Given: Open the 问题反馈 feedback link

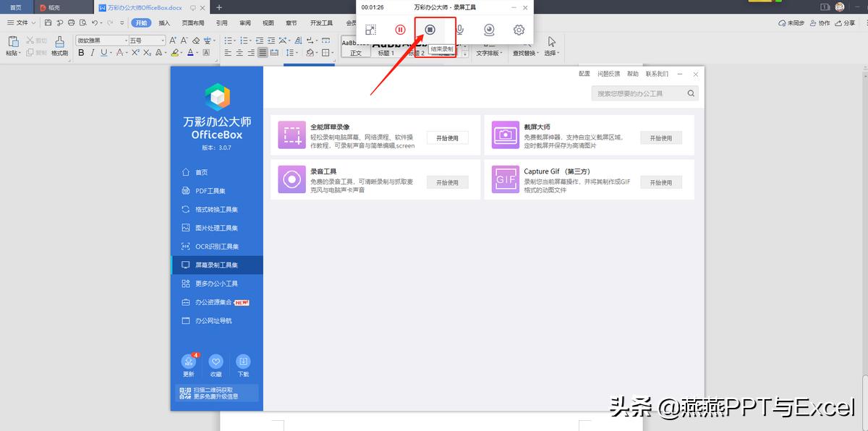Looking at the screenshot, I should tap(610, 73).
